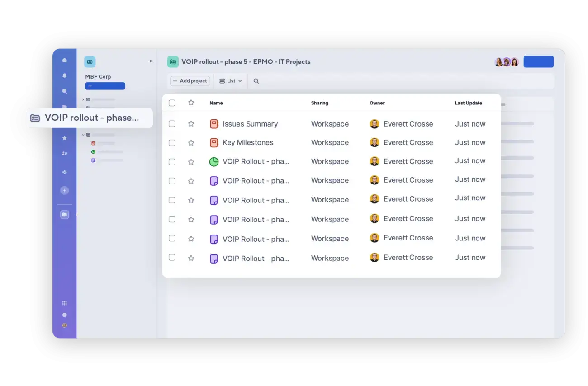Click Workspace in the Key Milestones row
This screenshot has width=588, height=386.
click(330, 143)
